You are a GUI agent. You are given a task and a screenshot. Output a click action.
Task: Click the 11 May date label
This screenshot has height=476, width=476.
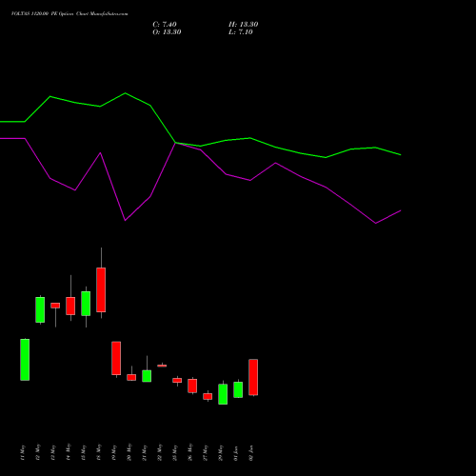[x=23, y=452]
